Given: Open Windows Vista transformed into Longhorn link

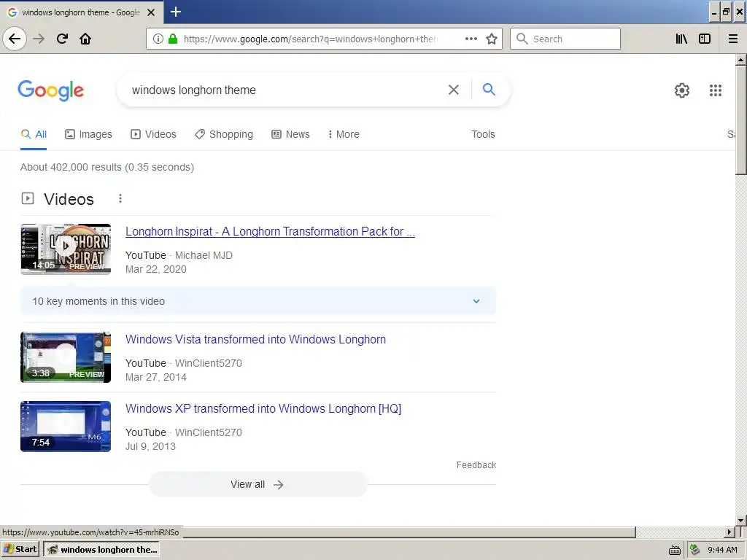Looking at the screenshot, I should click(256, 340).
